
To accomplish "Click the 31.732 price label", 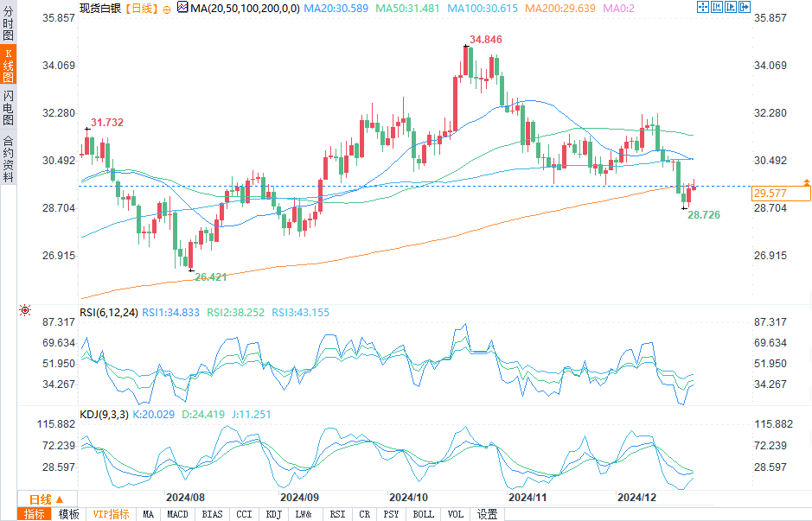I will 107,123.
